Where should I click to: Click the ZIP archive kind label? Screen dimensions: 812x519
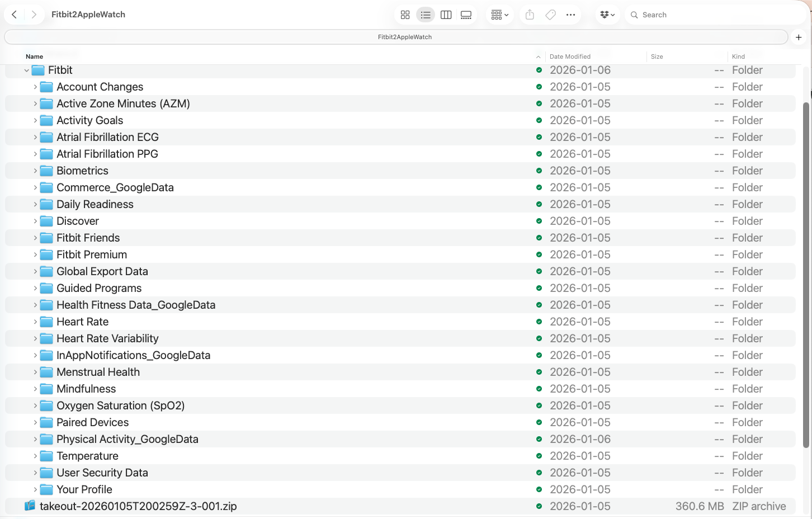pyautogui.click(x=759, y=506)
